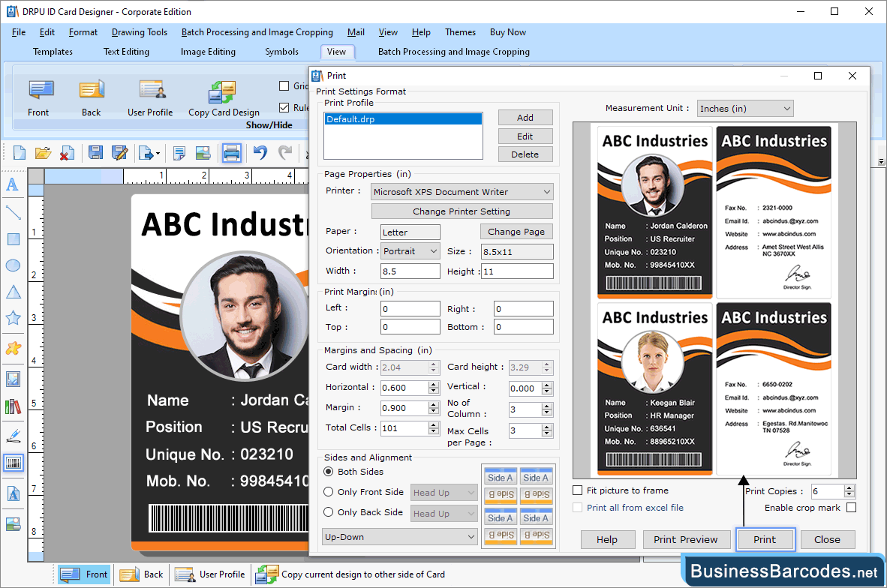Click the Width input field
The width and height of the screenshot is (887, 588).
point(410,271)
